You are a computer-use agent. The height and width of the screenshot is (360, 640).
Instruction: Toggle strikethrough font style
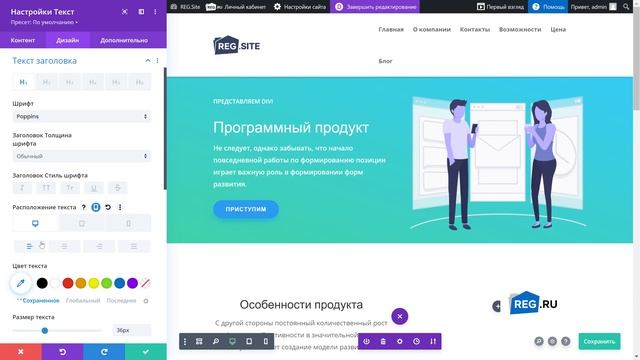(118, 188)
